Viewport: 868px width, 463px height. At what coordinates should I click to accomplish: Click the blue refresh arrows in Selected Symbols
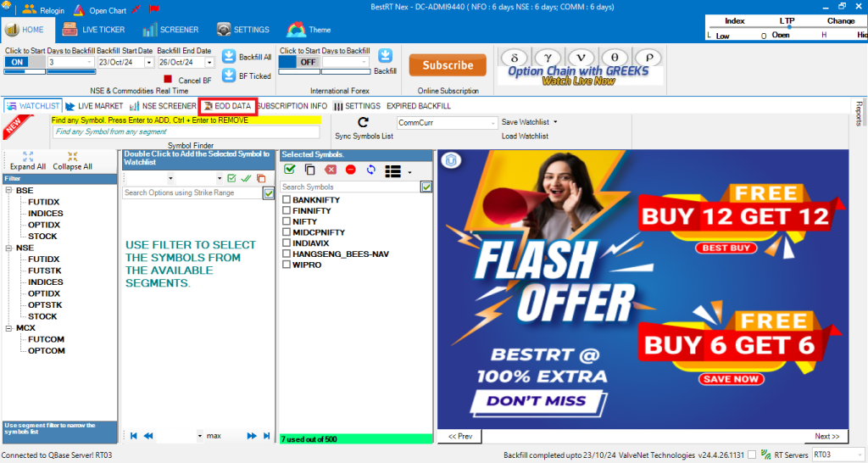click(x=371, y=170)
